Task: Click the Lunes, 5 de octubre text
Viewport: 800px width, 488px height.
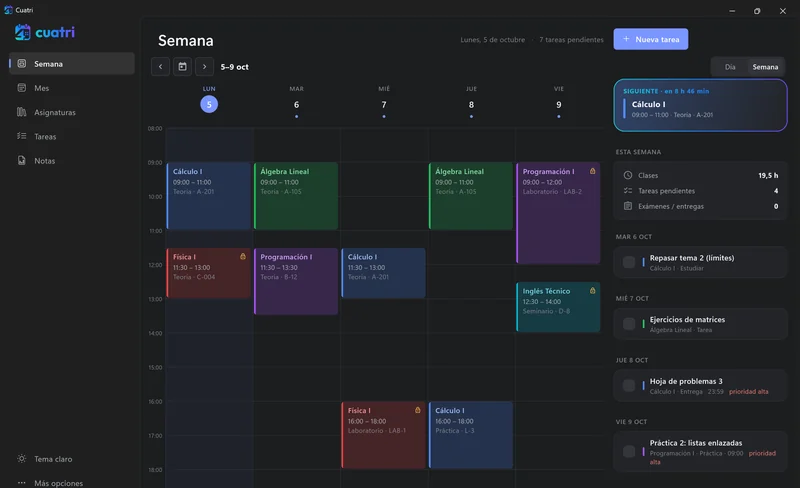Action: point(492,39)
